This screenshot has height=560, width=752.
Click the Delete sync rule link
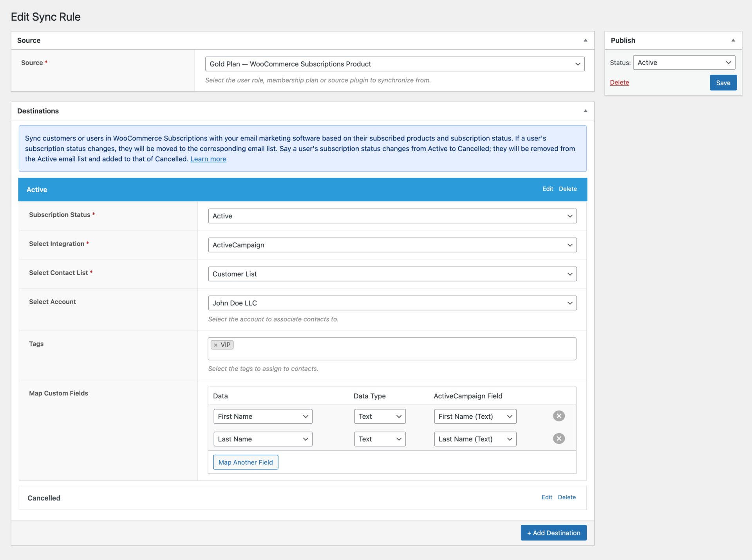pyautogui.click(x=620, y=82)
